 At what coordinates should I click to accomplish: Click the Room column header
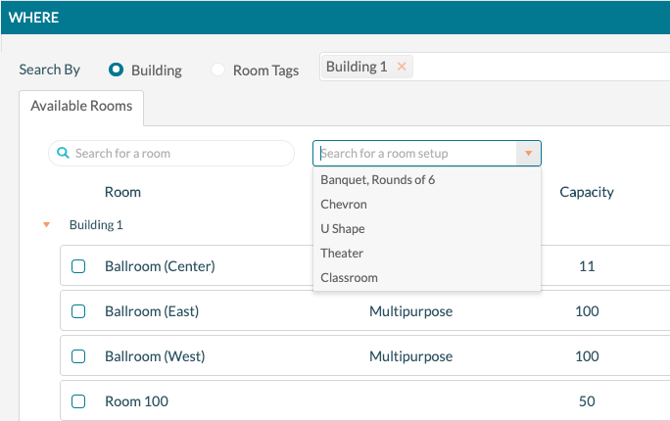(x=122, y=192)
